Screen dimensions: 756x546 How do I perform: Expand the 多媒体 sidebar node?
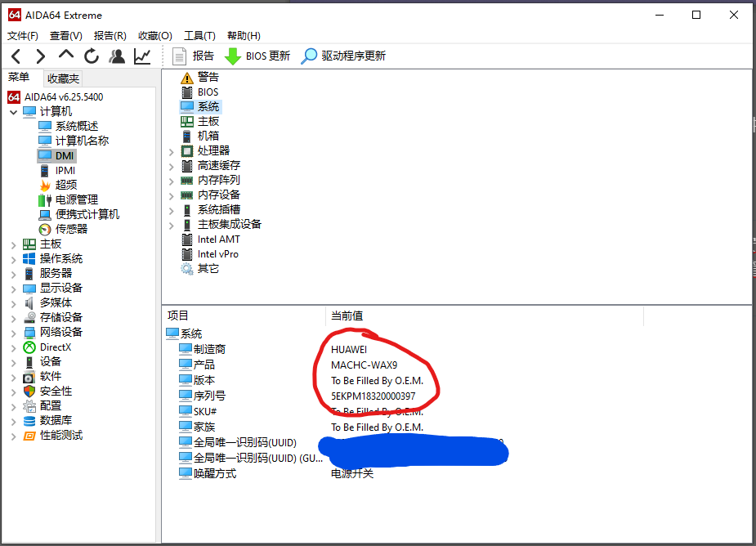14,304
